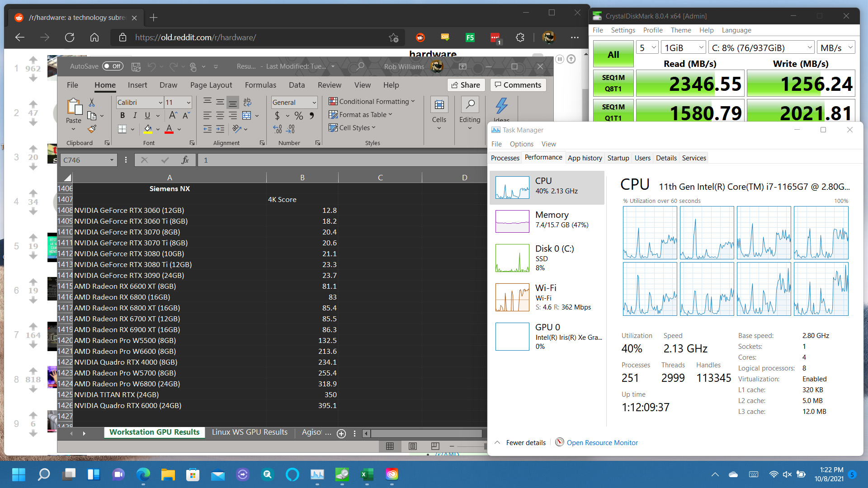The height and width of the screenshot is (488, 868).
Task: Click the Bottom Align icon in Excel
Action: tap(233, 103)
